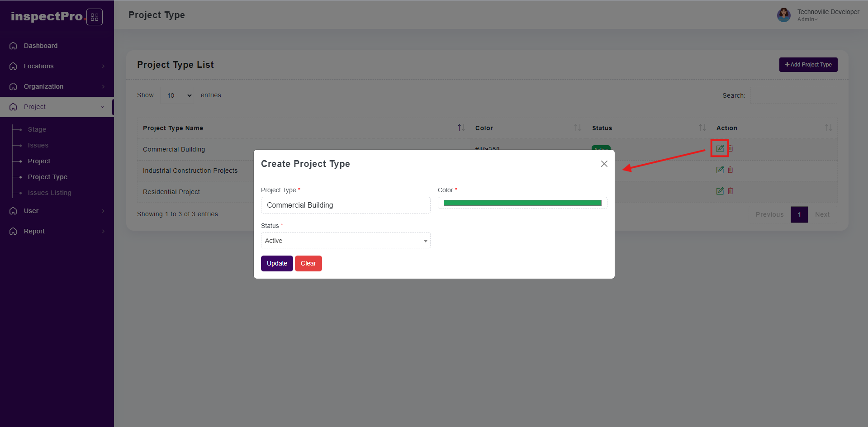Click edit icon for Industrial Construction Projects

(720, 170)
